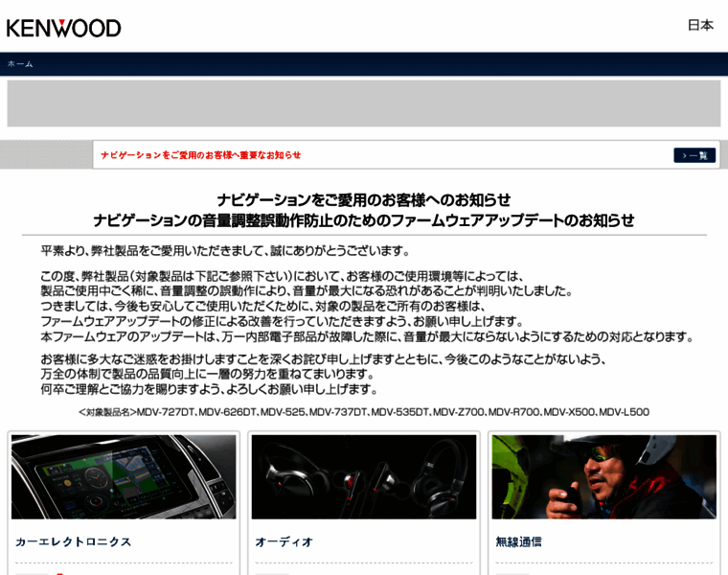Click the line starting 何卒ご理解とご協力
The height and width of the screenshot is (575, 728).
[209, 389]
